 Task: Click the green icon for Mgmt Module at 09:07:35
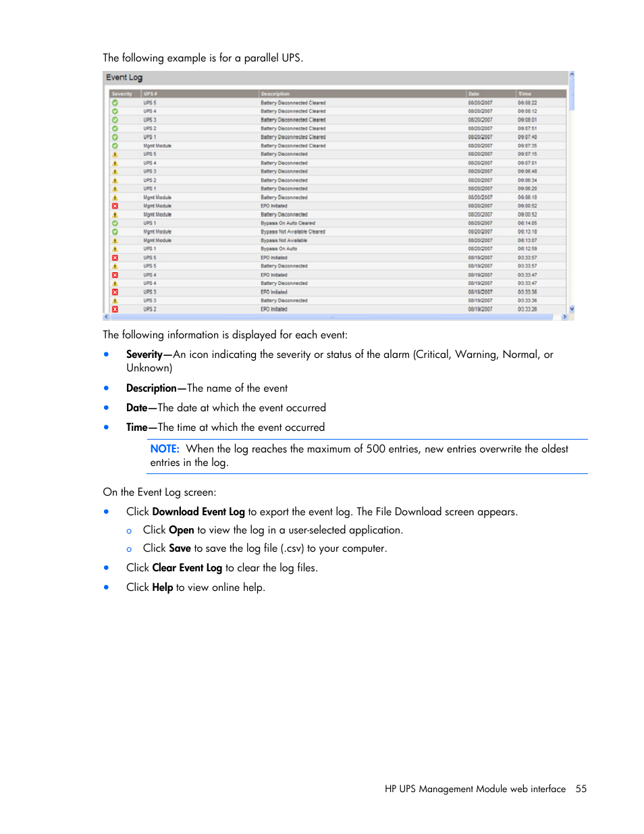[x=115, y=146]
